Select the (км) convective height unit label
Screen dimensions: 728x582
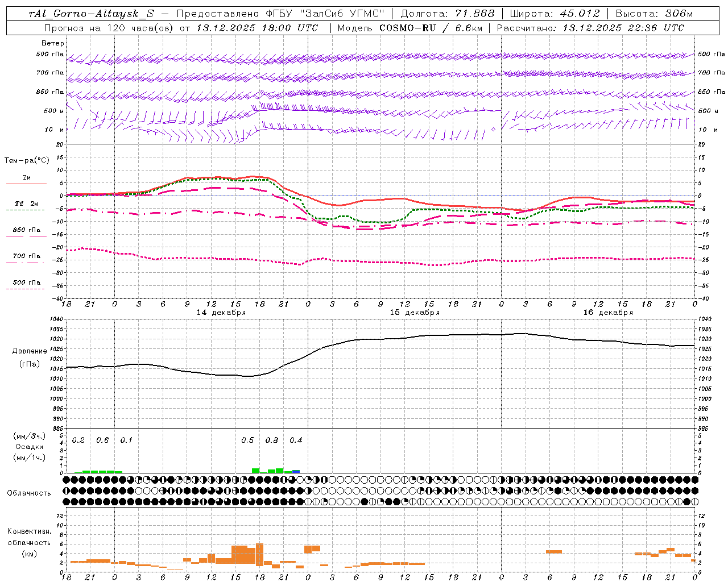(29, 554)
